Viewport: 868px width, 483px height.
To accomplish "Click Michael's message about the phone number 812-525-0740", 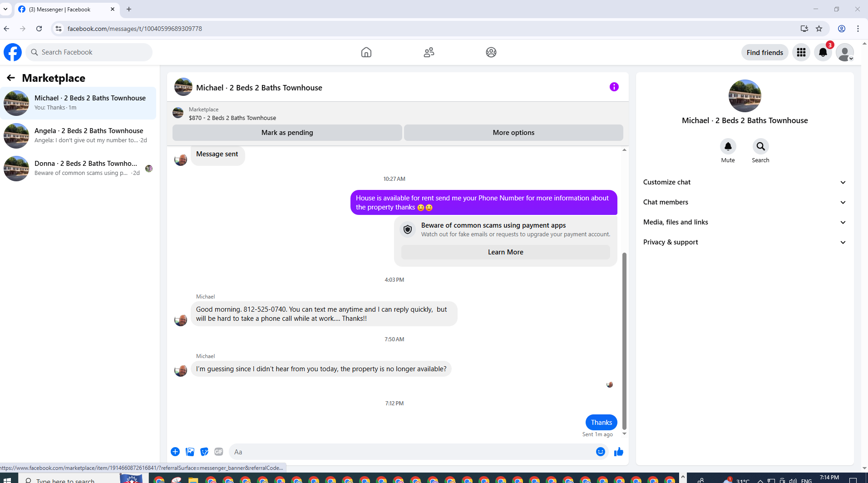I will [324, 314].
